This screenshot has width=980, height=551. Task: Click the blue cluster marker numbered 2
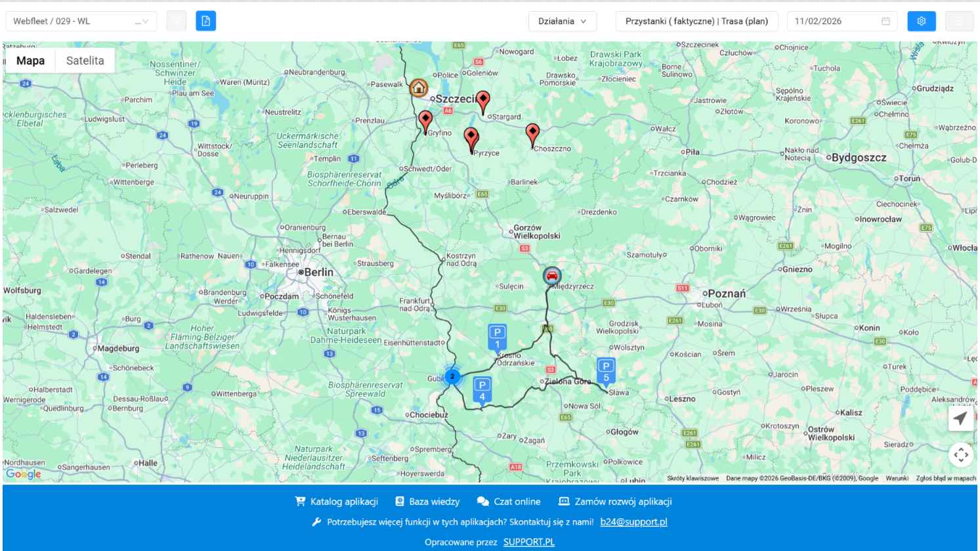452,376
